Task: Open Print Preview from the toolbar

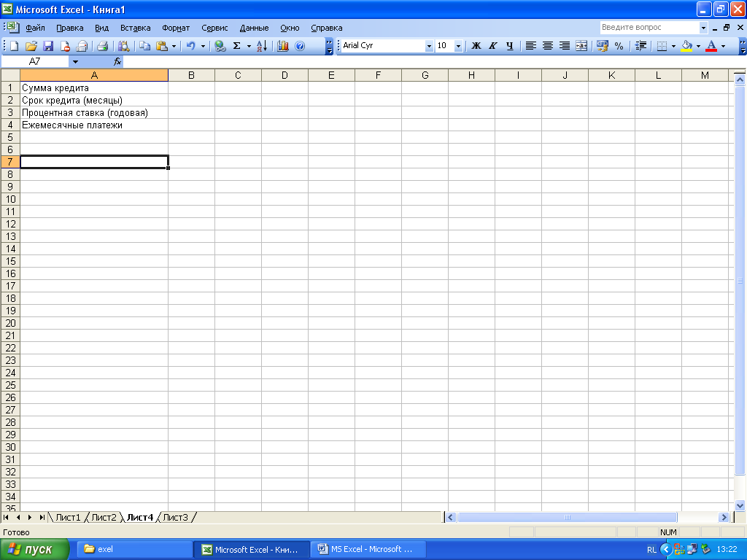Action: 124,46
